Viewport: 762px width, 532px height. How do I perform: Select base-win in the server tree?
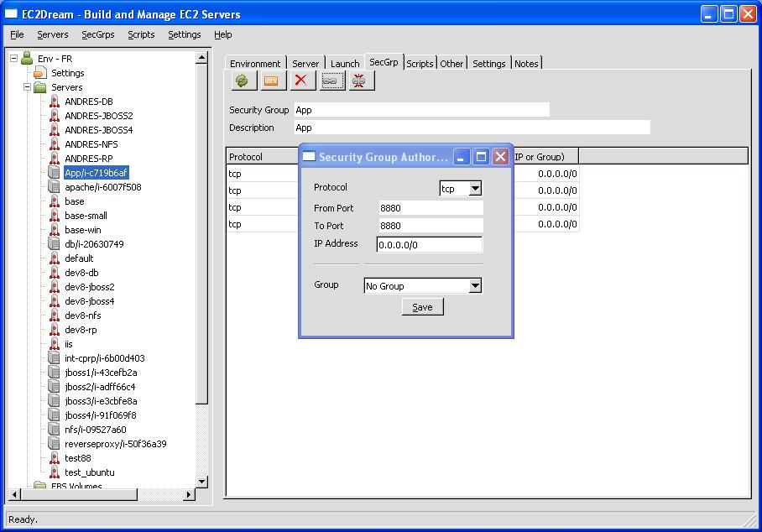[x=83, y=230]
